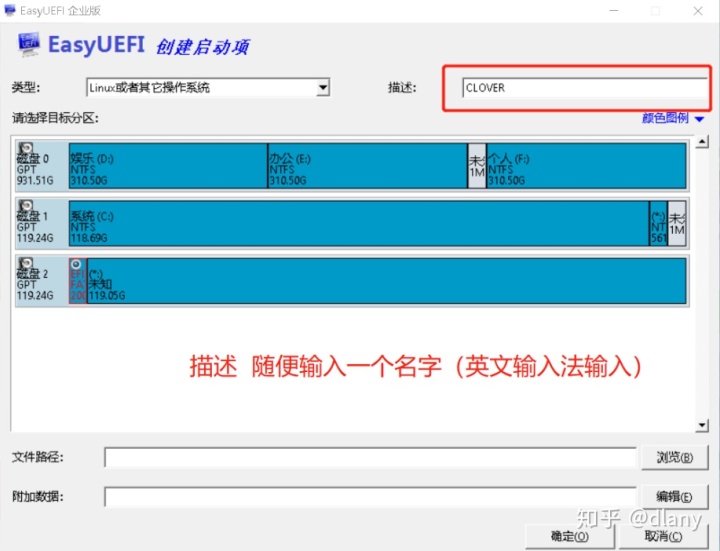
Task: Select the 办公 (E:) partition on disk 0
Action: pos(367,166)
